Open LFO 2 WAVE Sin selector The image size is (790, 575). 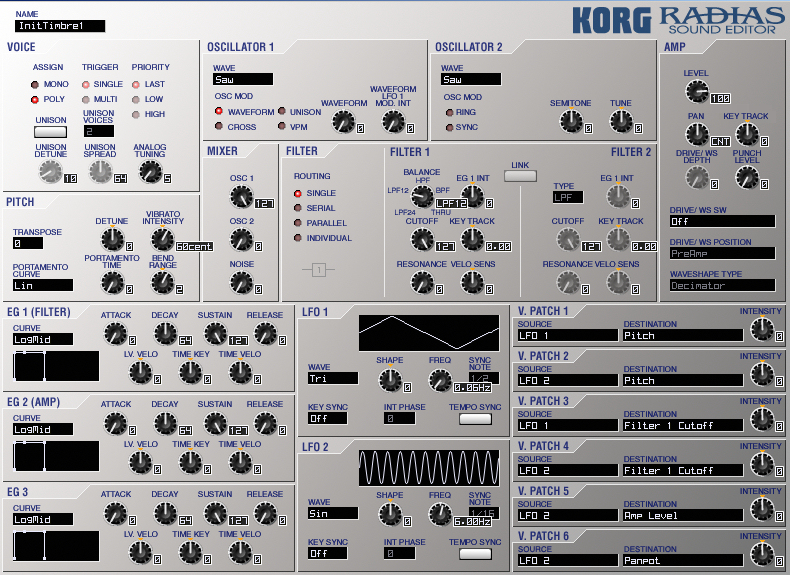(333, 514)
